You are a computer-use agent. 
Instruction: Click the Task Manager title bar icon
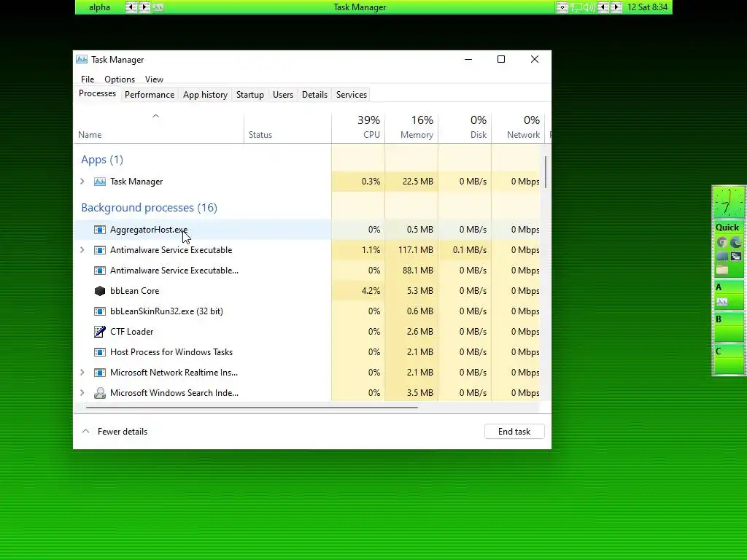click(x=82, y=60)
